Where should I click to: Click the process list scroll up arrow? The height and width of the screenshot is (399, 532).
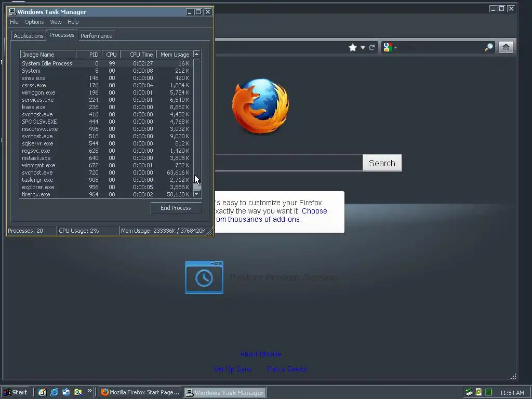point(196,54)
